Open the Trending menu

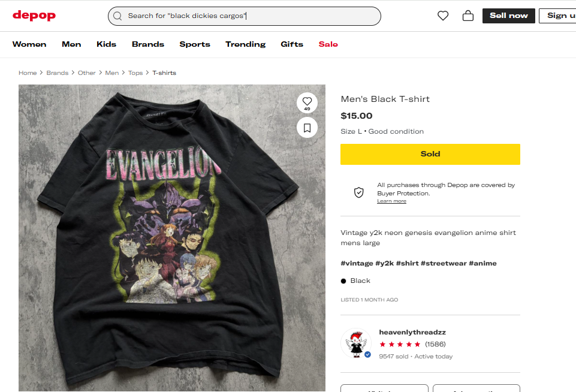(245, 44)
